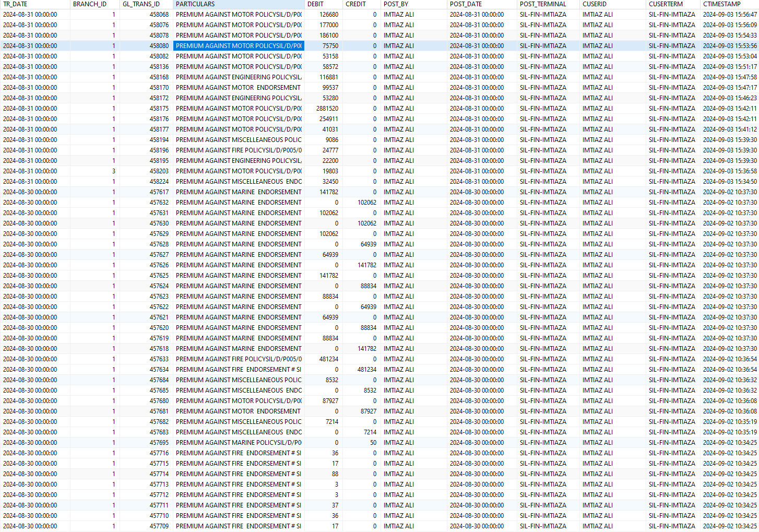759x532 pixels.
Task: Select the DEBIT value 75750
Action: coord(330,46)
